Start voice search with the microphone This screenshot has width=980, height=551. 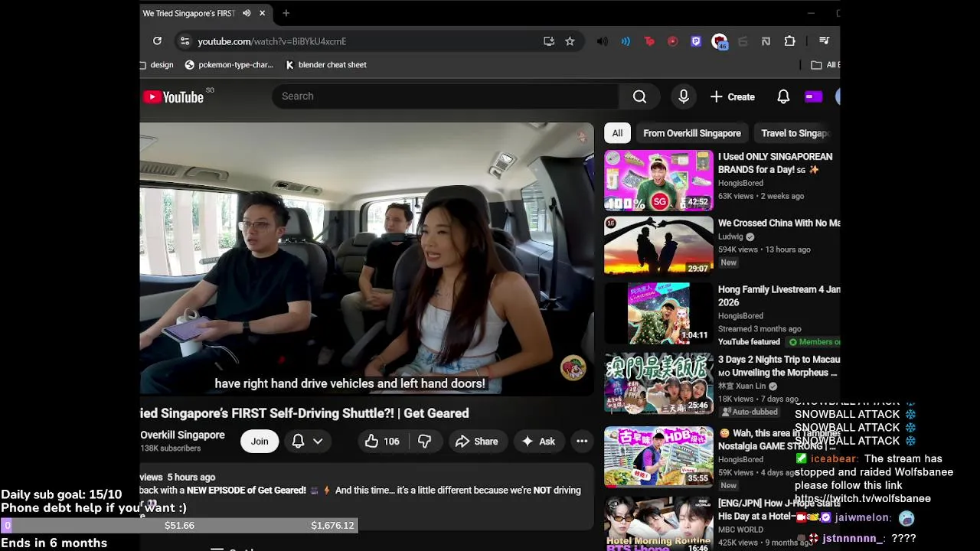684,96
